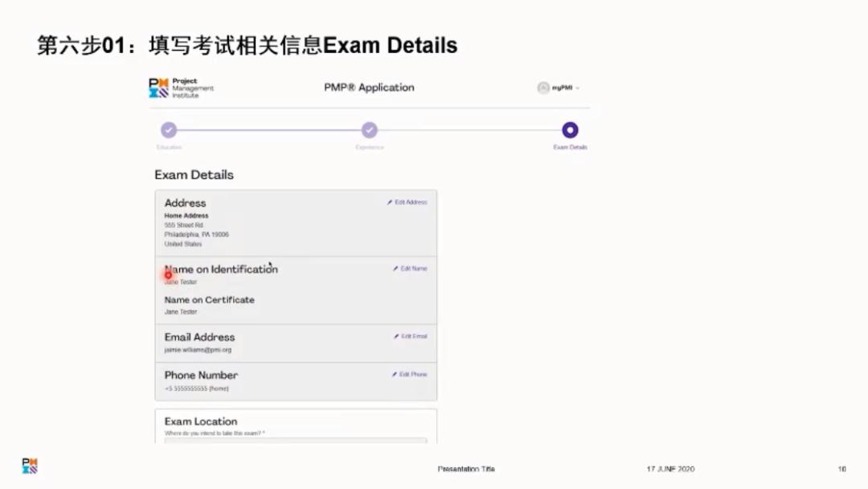Screen dimensions: 868x489
Task: Click the completed Education progress indicator
Action: click(x=169, y=129)
